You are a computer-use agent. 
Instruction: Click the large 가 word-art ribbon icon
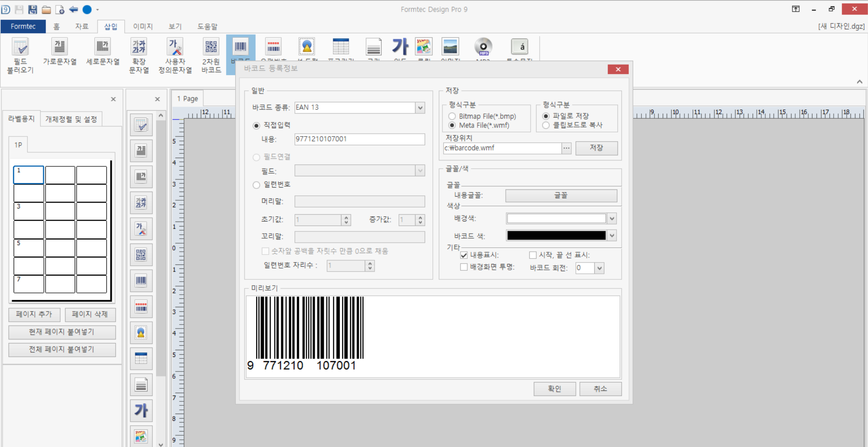400,47
